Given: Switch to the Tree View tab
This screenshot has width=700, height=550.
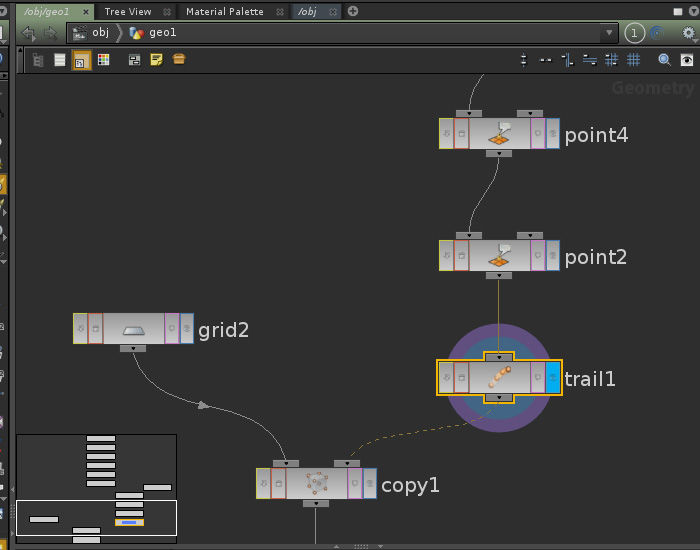Looking at the screenshot, I should pos(128,11).
